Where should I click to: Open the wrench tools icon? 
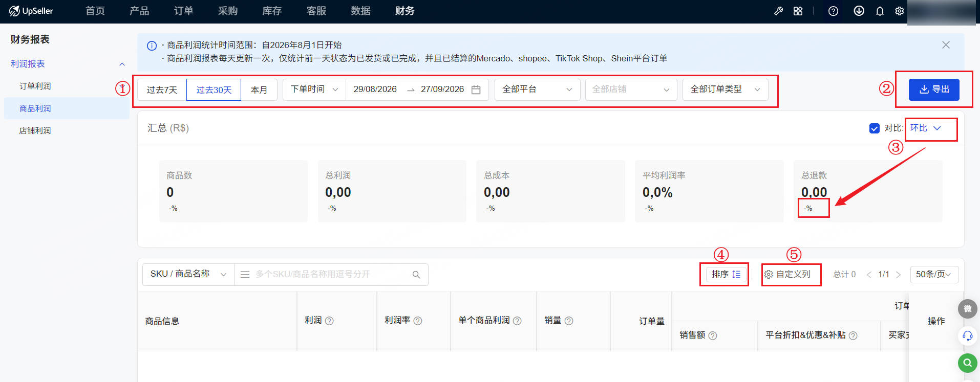pyautogui.click(x=778, y=11)
